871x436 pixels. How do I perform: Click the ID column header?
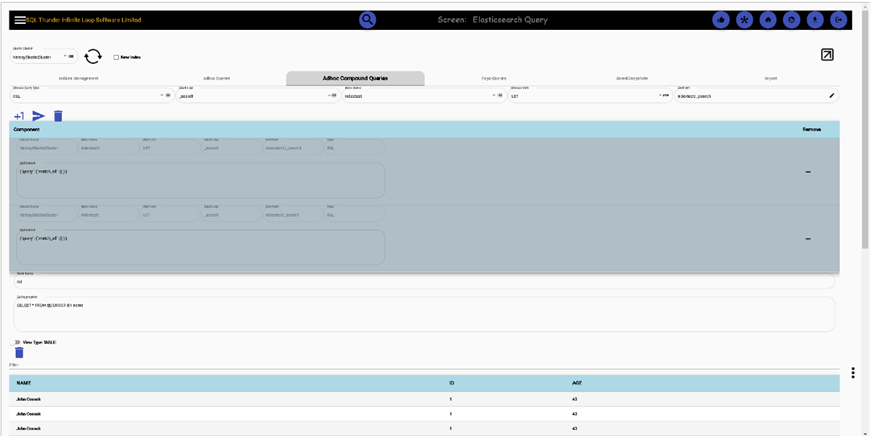click(452, 383)
